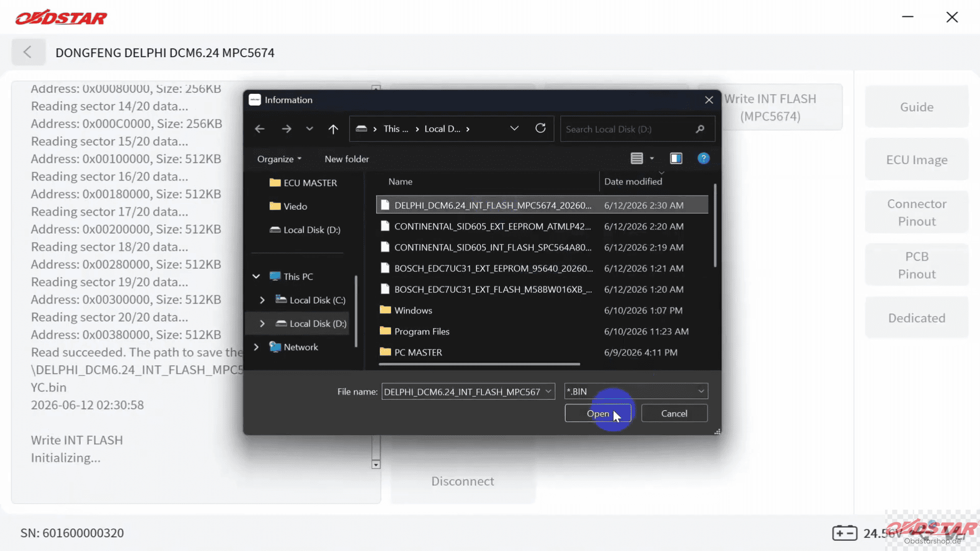Click the drive icon in address bar
Screen dimensions: 980x551
click(x=361, y=129)
